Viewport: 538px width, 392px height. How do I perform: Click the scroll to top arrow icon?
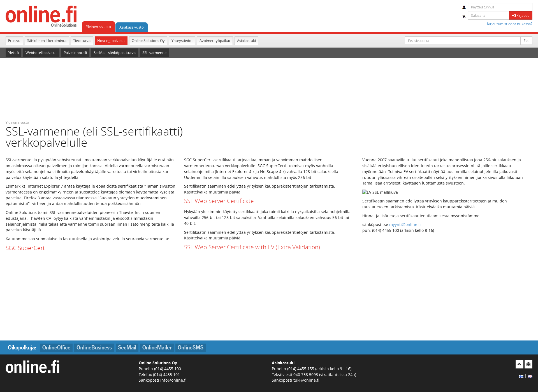(x=519, y=365)
